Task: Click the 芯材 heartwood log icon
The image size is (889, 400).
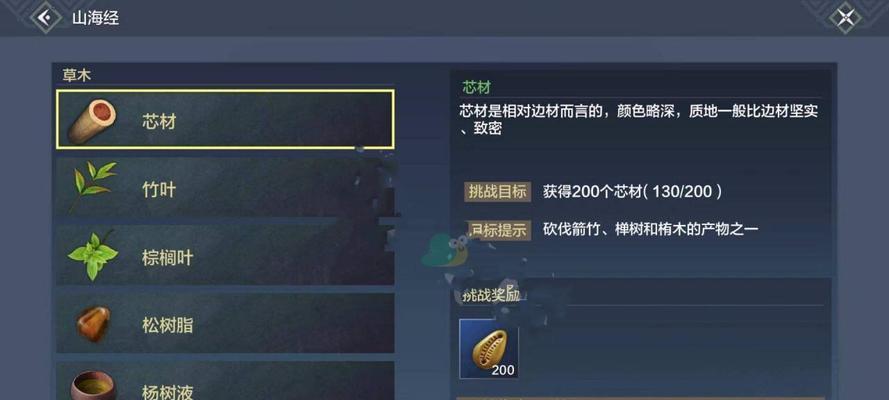Action: [92, 121]
